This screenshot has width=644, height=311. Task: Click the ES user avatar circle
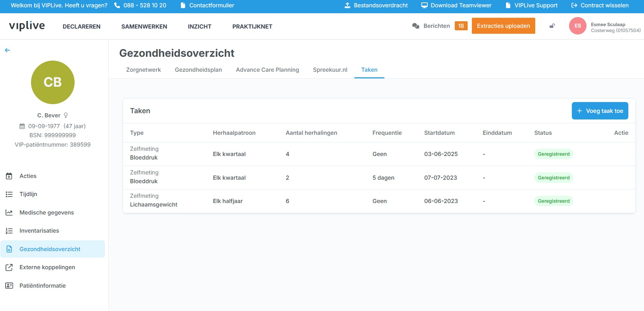pos(577,26)
